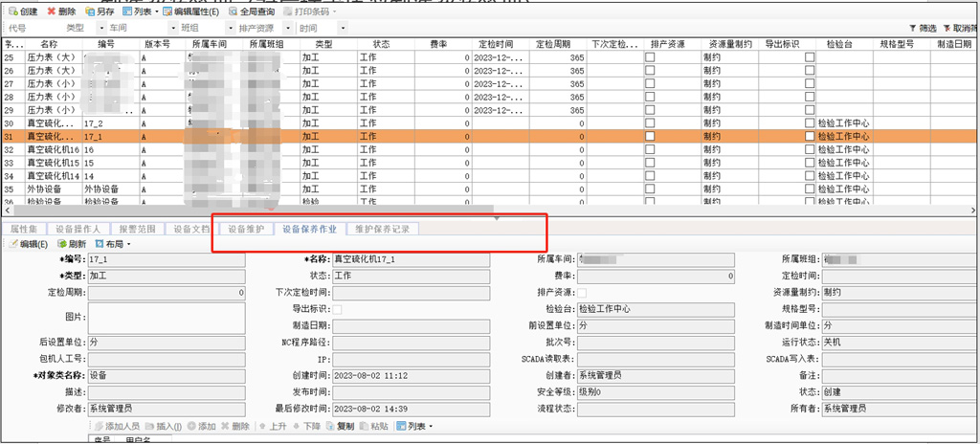Click the 取消 button at top right
The width and height of the screenshot is (980, 444).
pyautogui.click(x=960, y=29)
